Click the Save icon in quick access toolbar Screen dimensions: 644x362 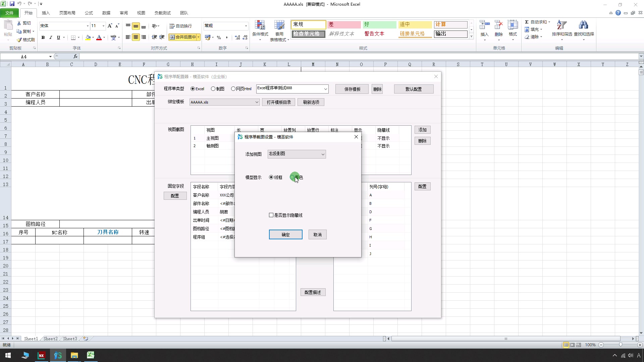coord(12,4)
